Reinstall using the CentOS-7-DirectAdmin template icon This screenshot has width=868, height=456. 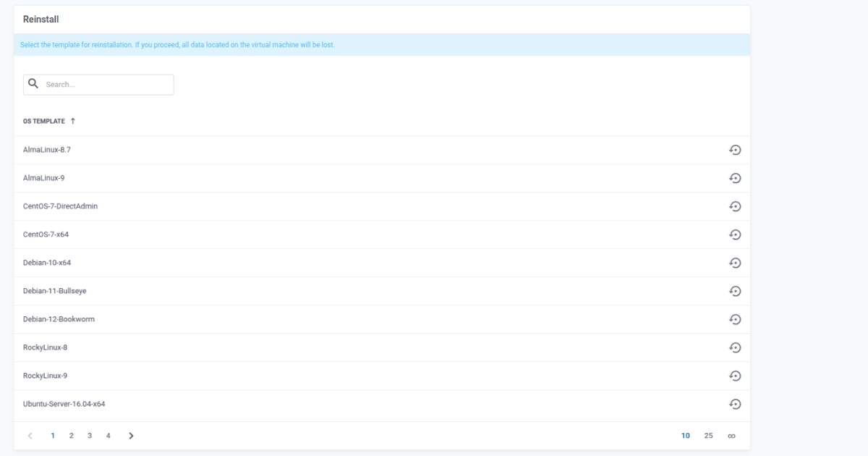pyautogui.click(x=734, y=206)
